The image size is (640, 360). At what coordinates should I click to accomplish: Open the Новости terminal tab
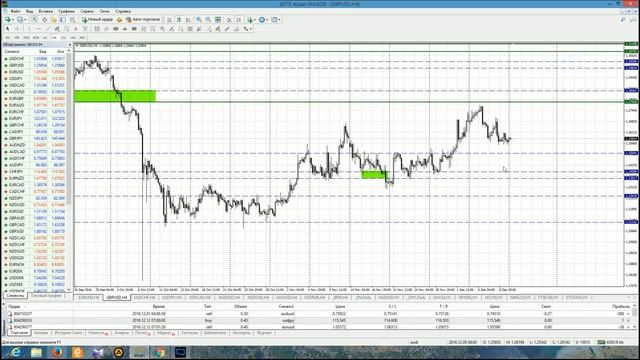97,333
